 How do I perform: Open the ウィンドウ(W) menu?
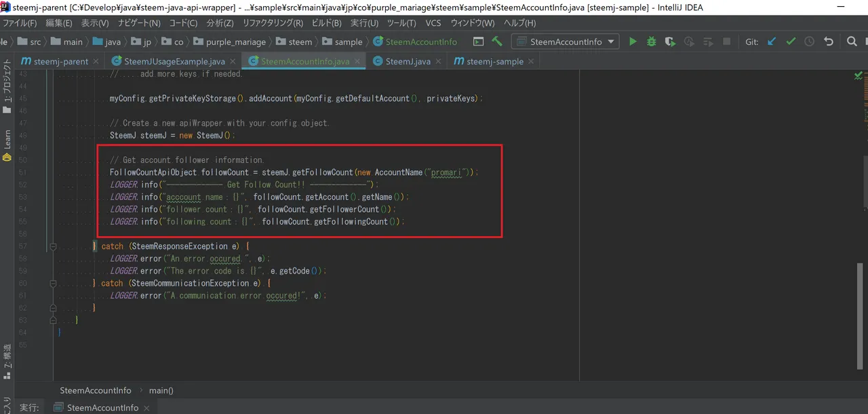coord(473,23)
